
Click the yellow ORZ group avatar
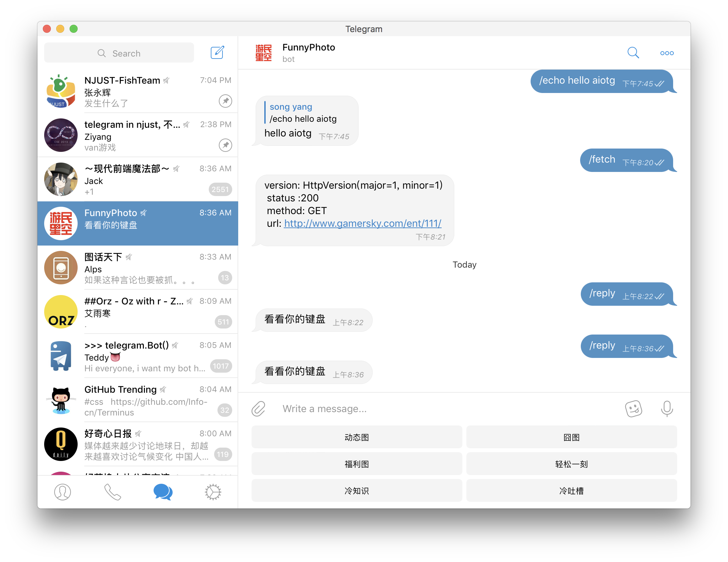point(61,312)
